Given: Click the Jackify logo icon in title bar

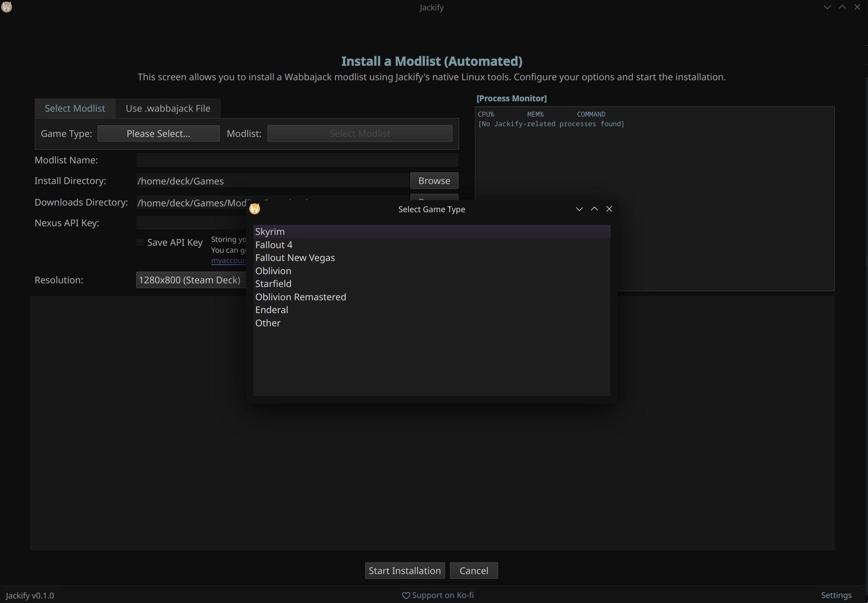Looking at the screenshot, I should coord(7,7).
